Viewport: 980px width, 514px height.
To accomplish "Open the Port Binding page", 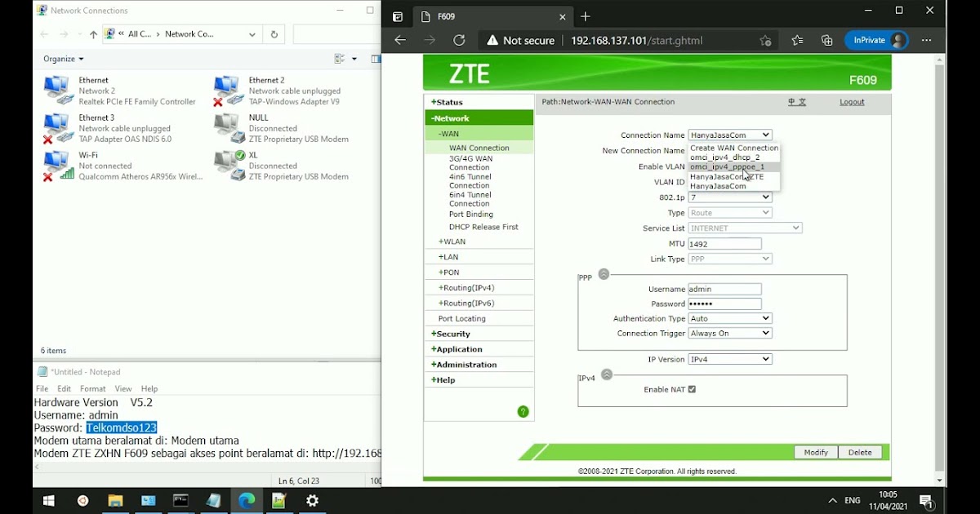I will pyautogui.click(x=471, y=214).
